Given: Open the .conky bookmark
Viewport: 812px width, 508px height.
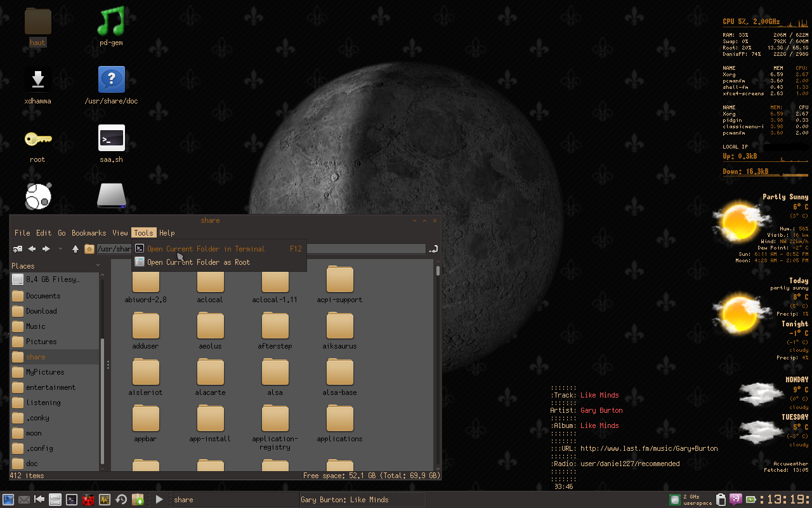Looking at the screenshot, I should point(55,418).
